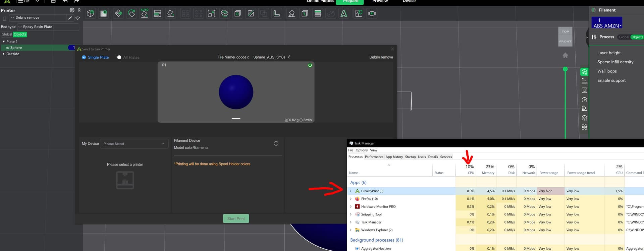Viewport: 644px width, 251px height.
Task: Switch to the Performance tab in Task Manager
Action: pos(374,157)
